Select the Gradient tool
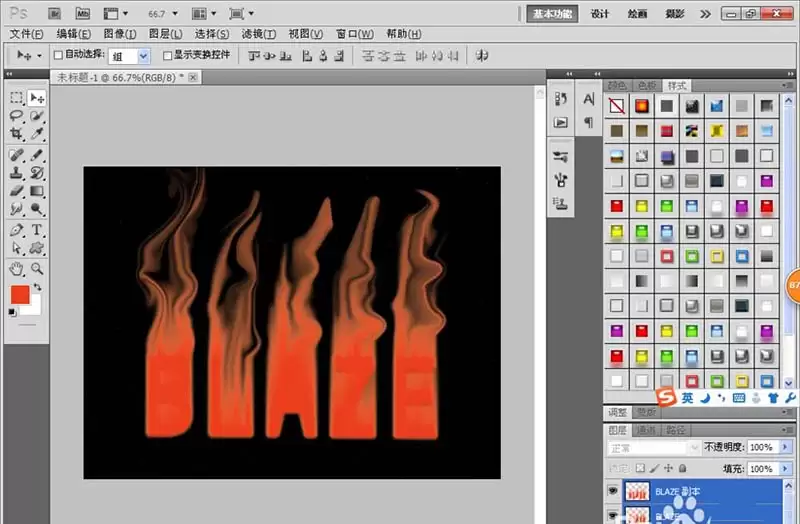This screenshot has height=524, width=800. point(37,191)
